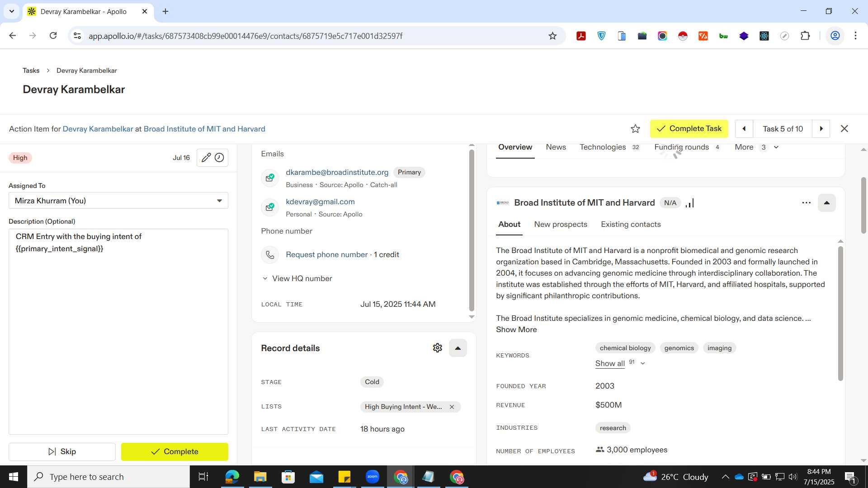
Task: Open Devray Karambelkar contact link
Action: click(98, 129)
